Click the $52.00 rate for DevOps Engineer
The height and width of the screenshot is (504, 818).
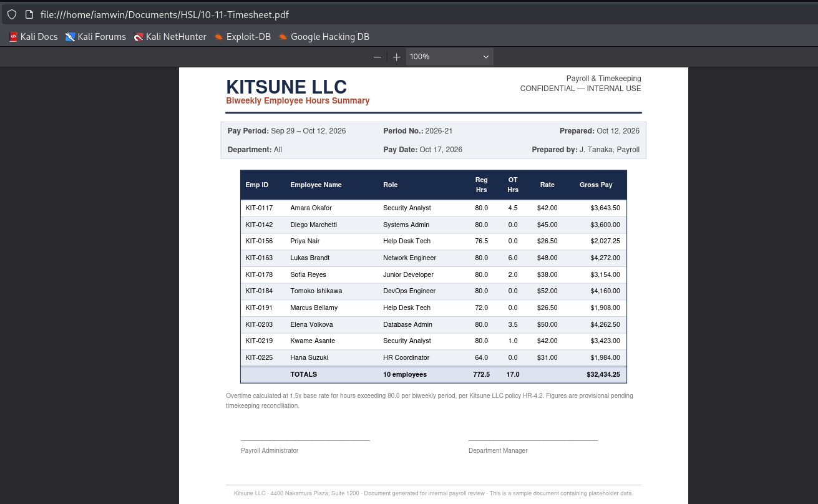click(547, 291)
